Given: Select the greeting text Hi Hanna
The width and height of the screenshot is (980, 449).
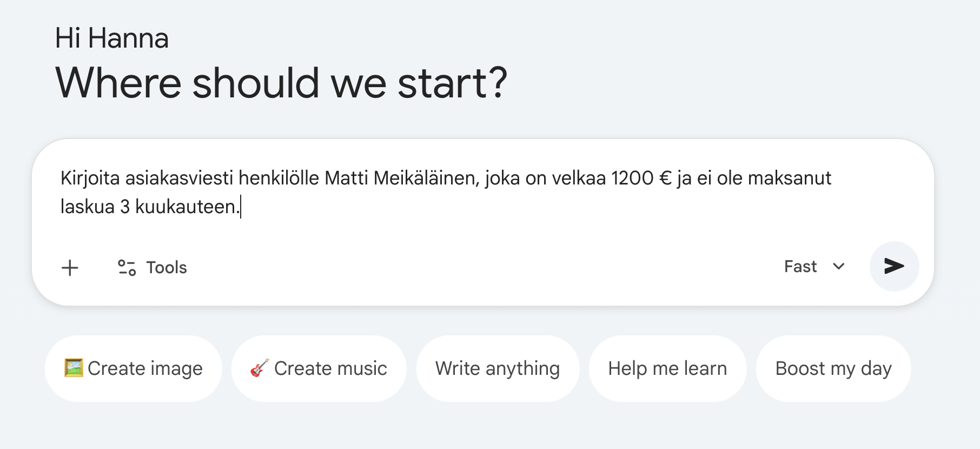Looking at the screenshot, I should [111, 37].
